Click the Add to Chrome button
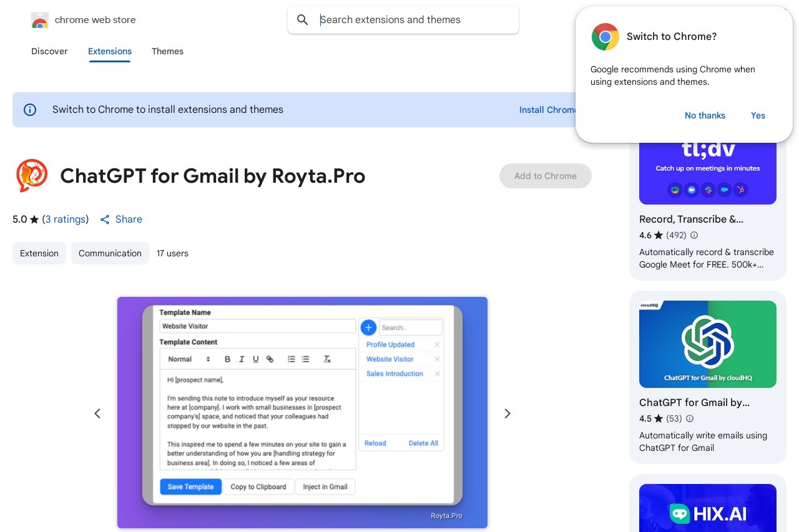The width and height of the screenshot is (799, 532). tap(546, 176)
